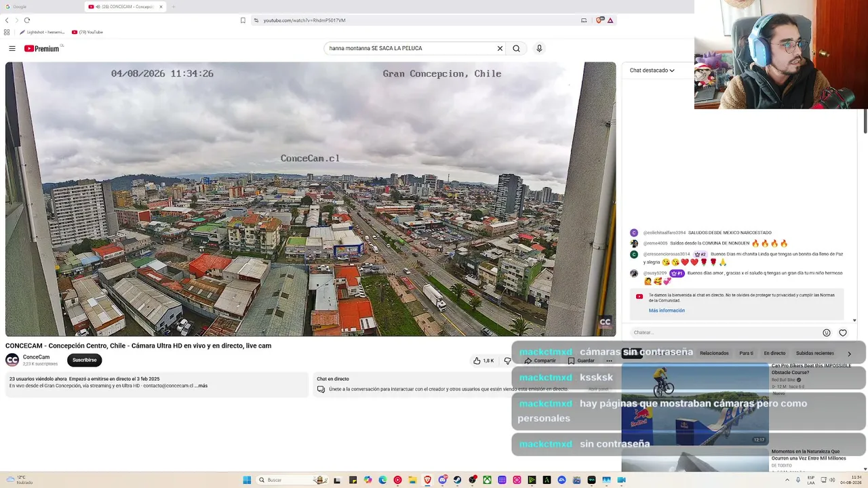Open Momentos en la Naturaleza video title
This screenshot has height=488, width=868.
pos(808,455)
